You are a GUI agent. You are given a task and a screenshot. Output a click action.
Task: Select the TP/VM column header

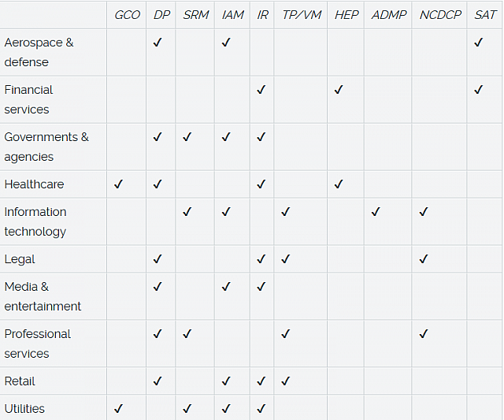tap(302, 15)
